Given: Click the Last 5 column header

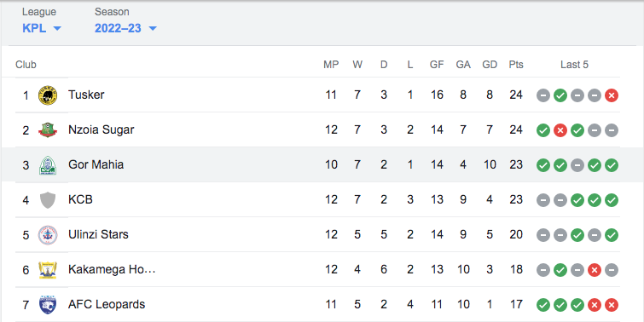Looking at the screenshot, I should click(574, 65).
